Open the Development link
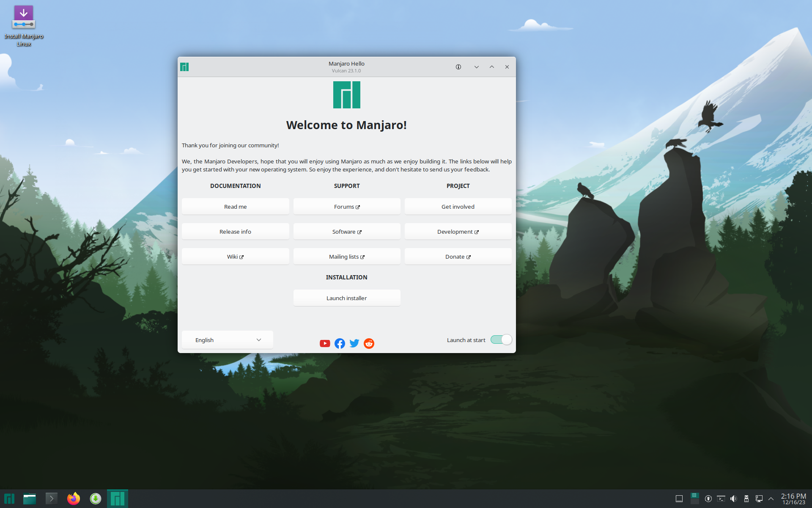The width and height of the screenshot is (812, 508). click(x=458, y=232)
